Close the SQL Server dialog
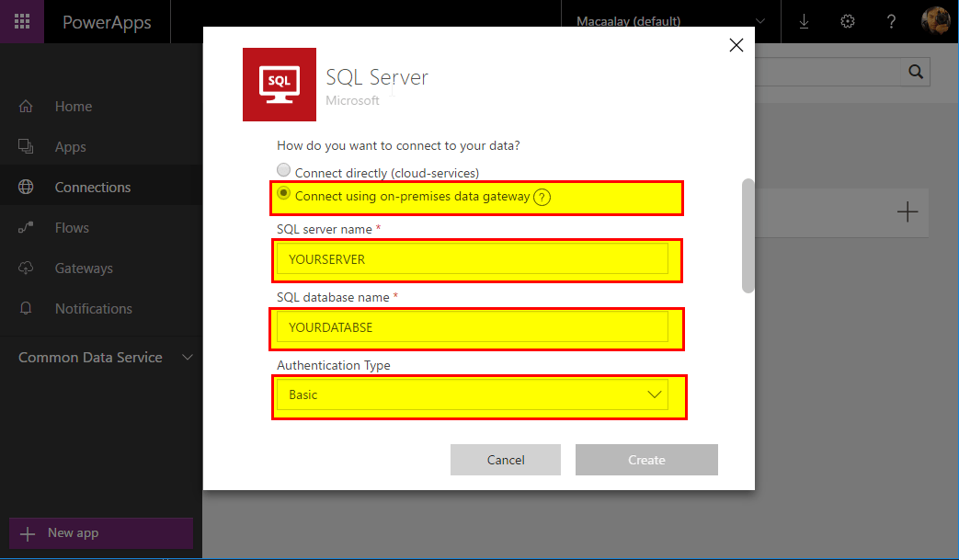The width and height of the screenshot is (959, 560). click(736, 45)
